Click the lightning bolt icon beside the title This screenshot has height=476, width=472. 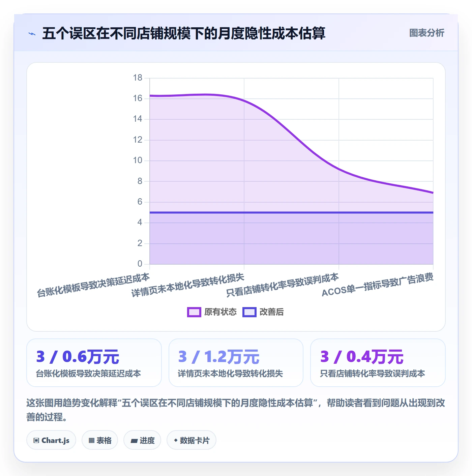tap(32, 34)
